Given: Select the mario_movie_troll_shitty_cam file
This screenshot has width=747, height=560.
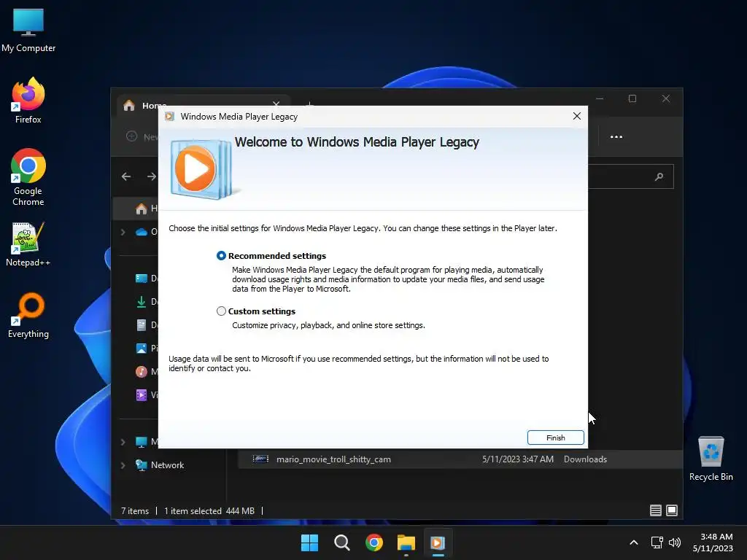Looking at the screenshot, I should (333, 459).
